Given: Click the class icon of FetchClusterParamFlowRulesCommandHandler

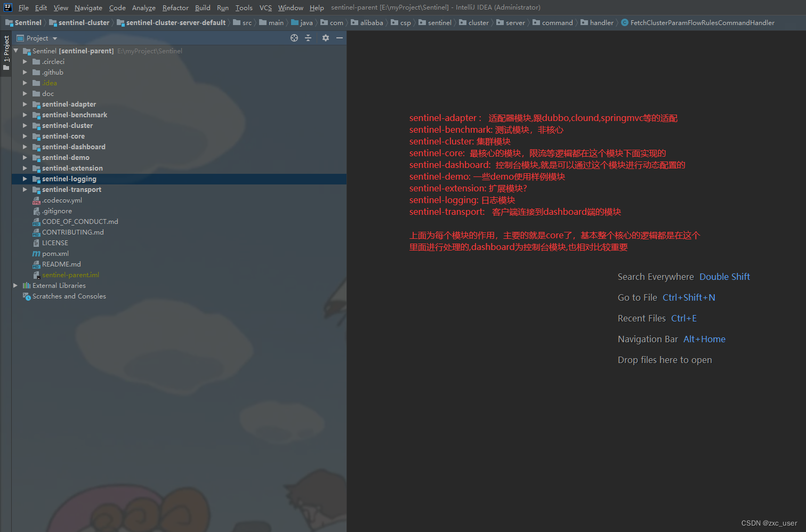Looking at the screenshot, I should click(625, 22).
